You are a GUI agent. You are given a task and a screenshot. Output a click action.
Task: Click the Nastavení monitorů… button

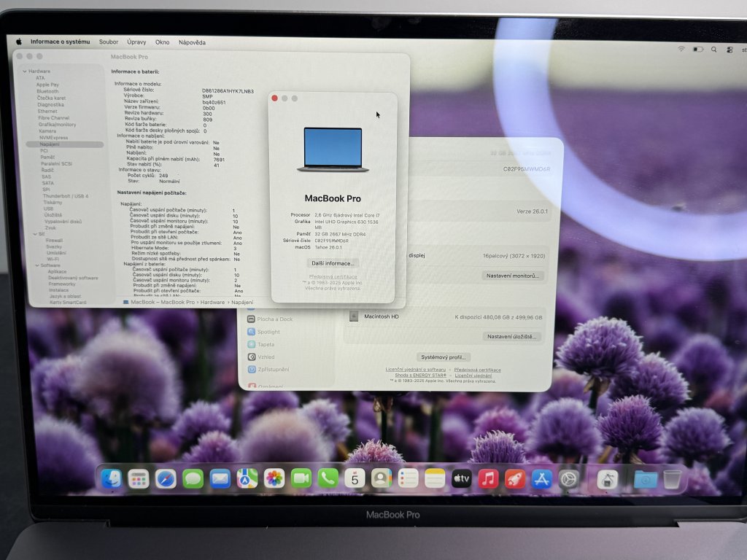click(513, 276)
